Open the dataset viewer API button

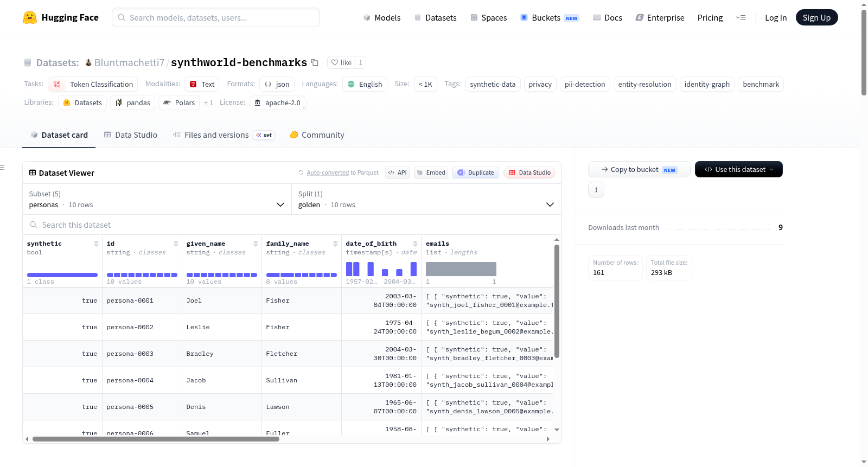click(397, 172)
